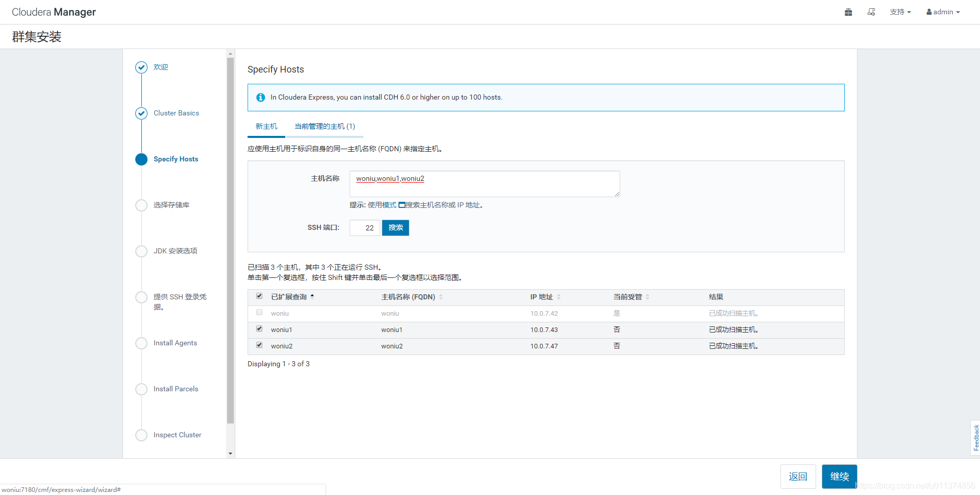The height and width of the screenshot is (495, 980).
Task: Switch to 当前管理的主机 (1) tab
Action: [325, 127]
